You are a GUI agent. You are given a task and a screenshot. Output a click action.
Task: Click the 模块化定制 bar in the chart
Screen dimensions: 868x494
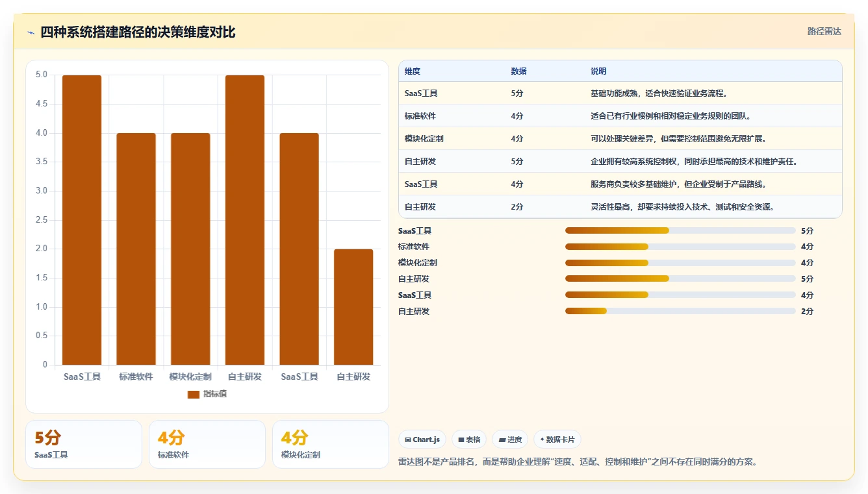click(x=190, y=249)
